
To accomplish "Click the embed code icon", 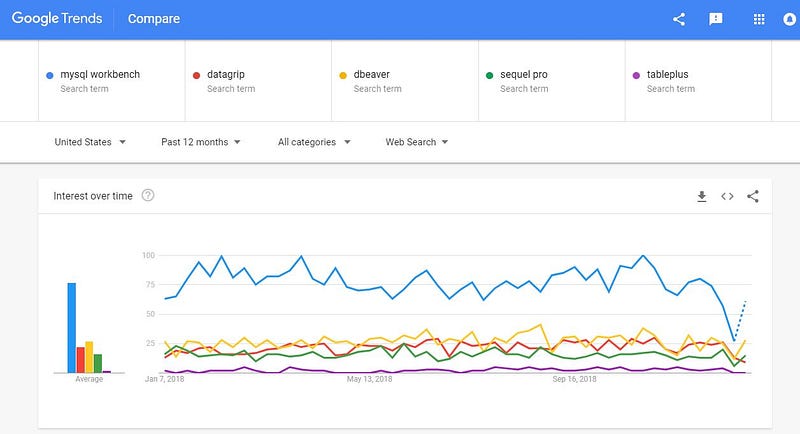I will (727, 196).
